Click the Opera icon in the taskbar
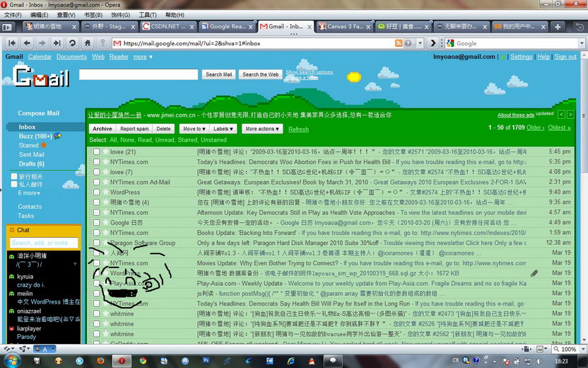The image size is (588, 368). pos(122,361)
